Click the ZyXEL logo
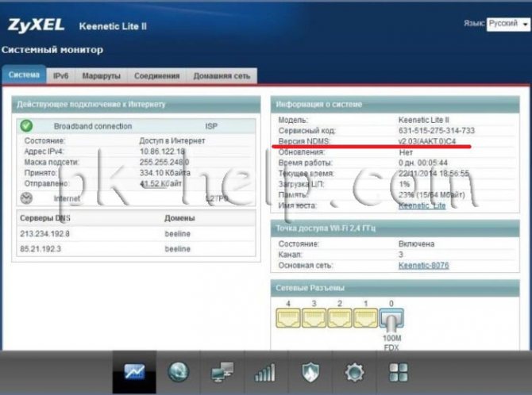The height and width of the screenshot is (395, 532). pyautogui.click(x=36, y=25)
